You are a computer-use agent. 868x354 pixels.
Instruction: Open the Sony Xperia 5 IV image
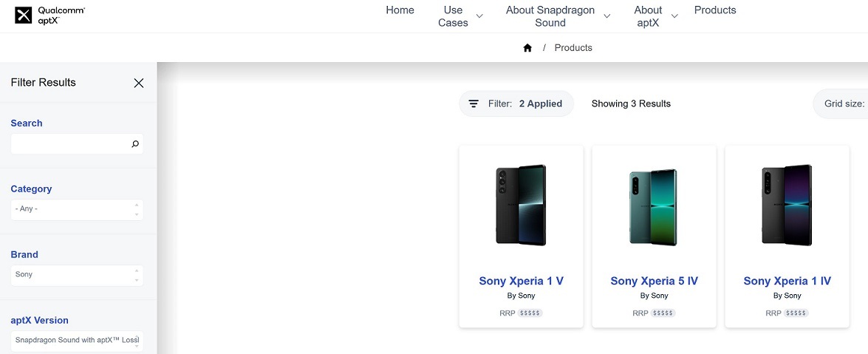coord(654,206)
